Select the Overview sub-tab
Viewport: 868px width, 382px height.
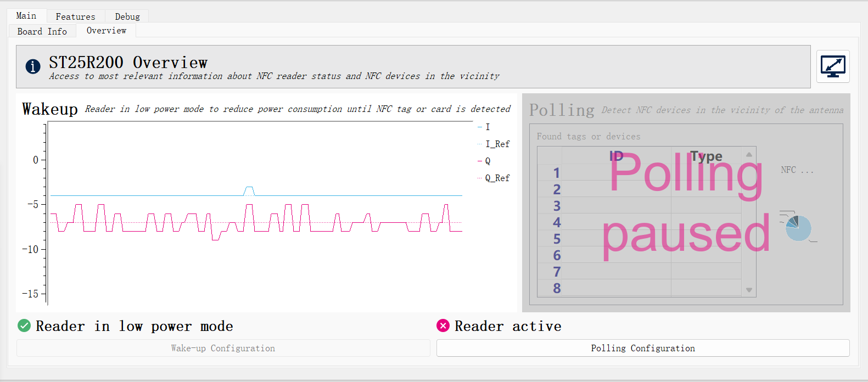[x=107, y=31]
